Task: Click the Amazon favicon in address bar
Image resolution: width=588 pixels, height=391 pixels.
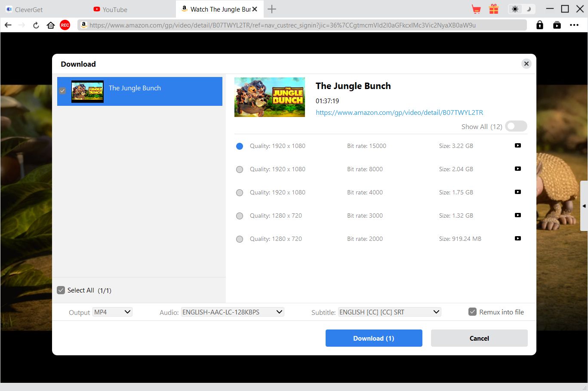Action: click(x=83, y=25)
